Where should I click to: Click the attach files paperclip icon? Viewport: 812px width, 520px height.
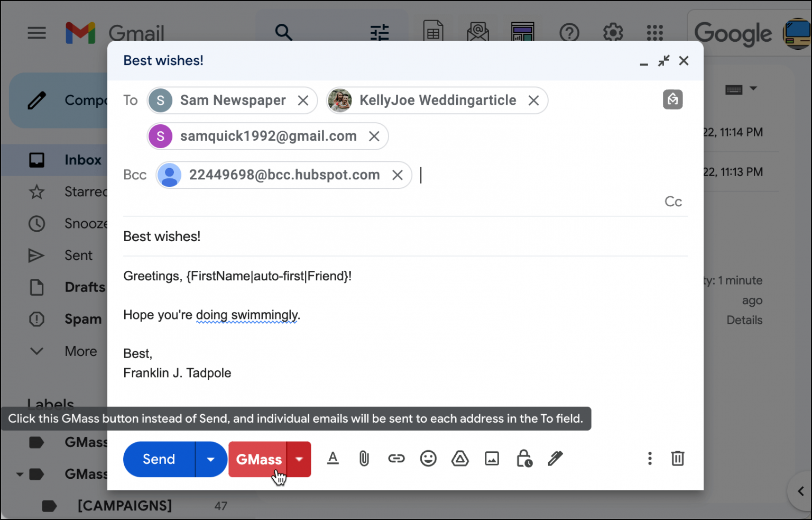pos(364,459)
